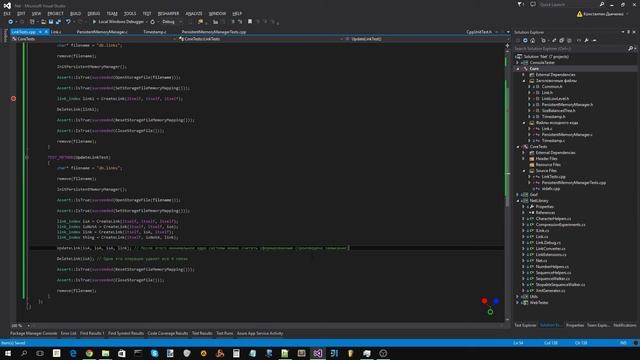Start Local Windows Debugger
640x360 pixels.
coord(118,22)
